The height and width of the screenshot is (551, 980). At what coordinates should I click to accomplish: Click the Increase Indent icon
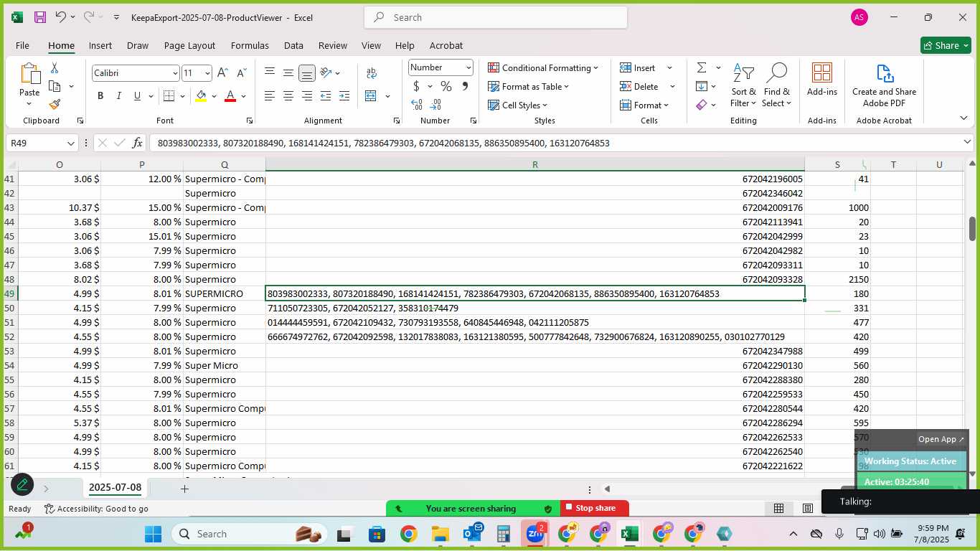pyautogui.click(x=344, y=96)
